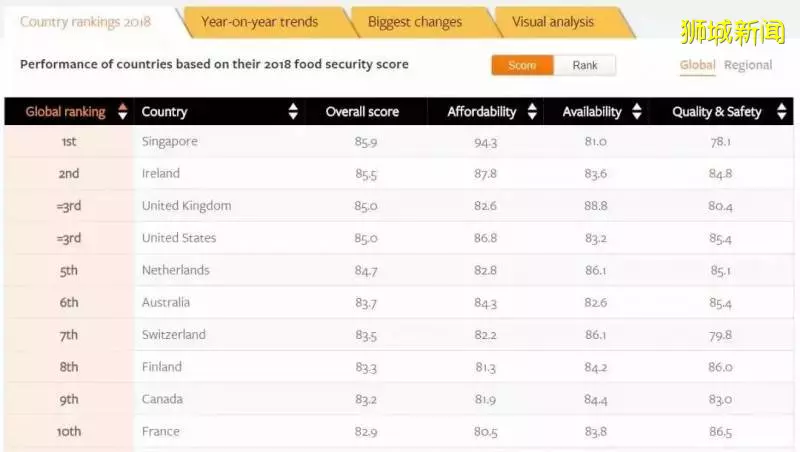Select Singapore country row
This screenshot has height=452, width=800.
(x=399, y=141)
